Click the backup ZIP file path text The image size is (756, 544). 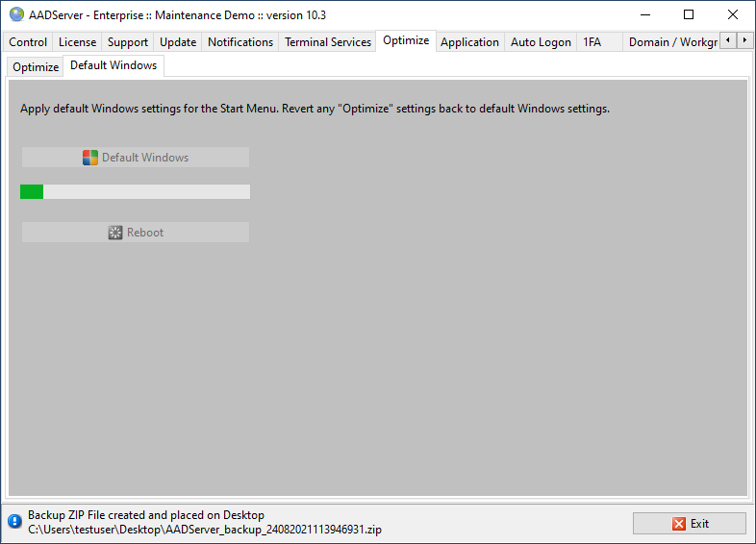point(205,529)
